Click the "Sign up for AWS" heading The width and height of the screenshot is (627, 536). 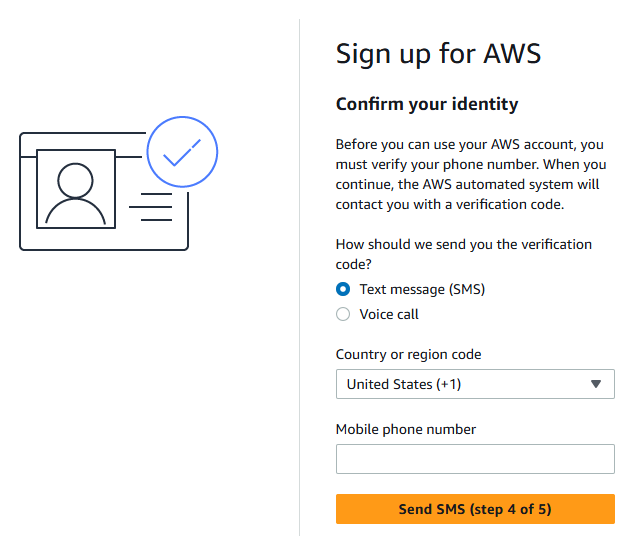point(438,53)
